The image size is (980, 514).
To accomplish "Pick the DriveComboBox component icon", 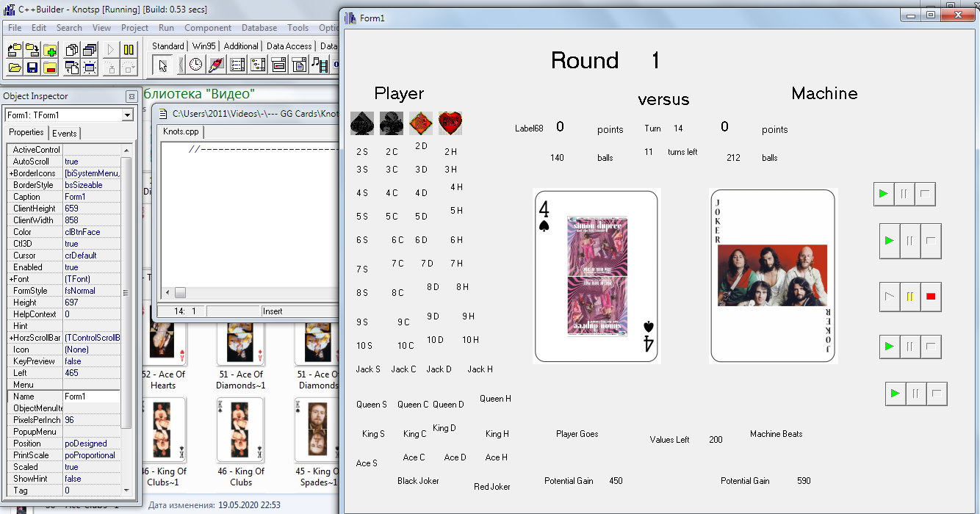I will (278, 65).
